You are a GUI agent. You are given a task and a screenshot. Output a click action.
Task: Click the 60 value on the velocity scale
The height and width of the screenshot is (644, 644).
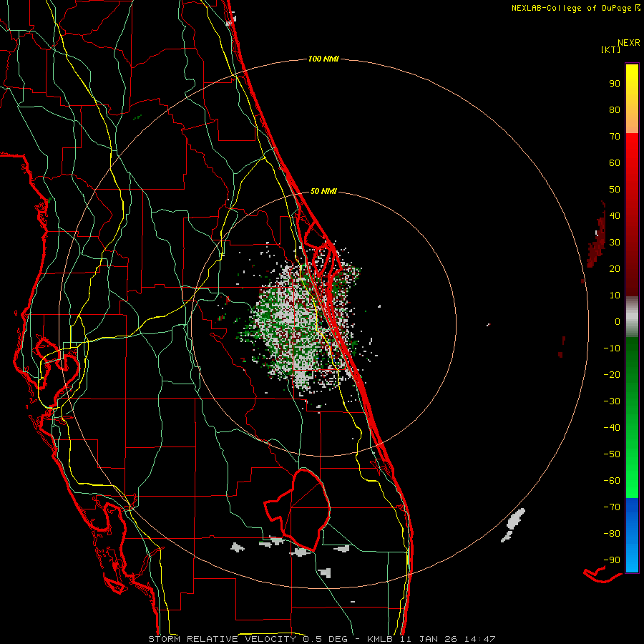pos(615,162)
